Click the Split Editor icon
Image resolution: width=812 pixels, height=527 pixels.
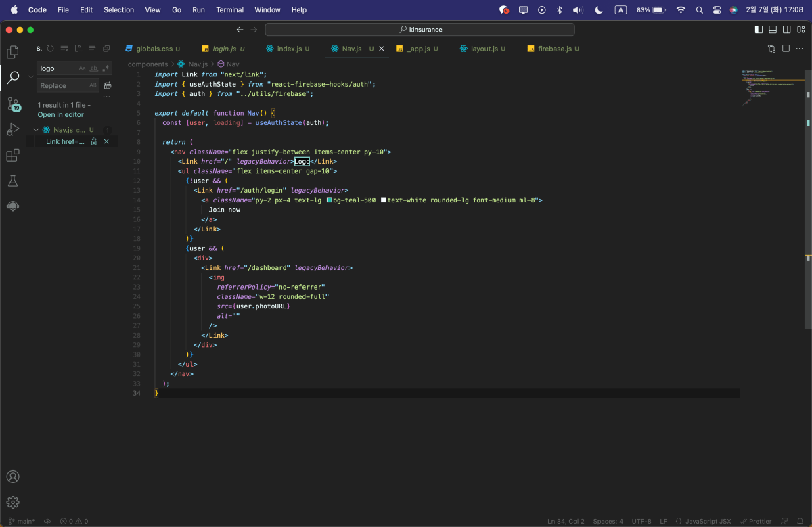[x=785, y=49]
